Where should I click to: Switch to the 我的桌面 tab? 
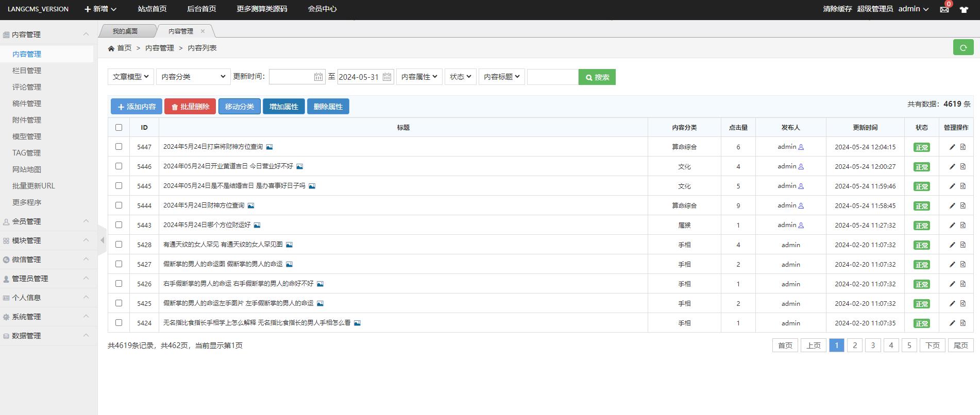125,31
